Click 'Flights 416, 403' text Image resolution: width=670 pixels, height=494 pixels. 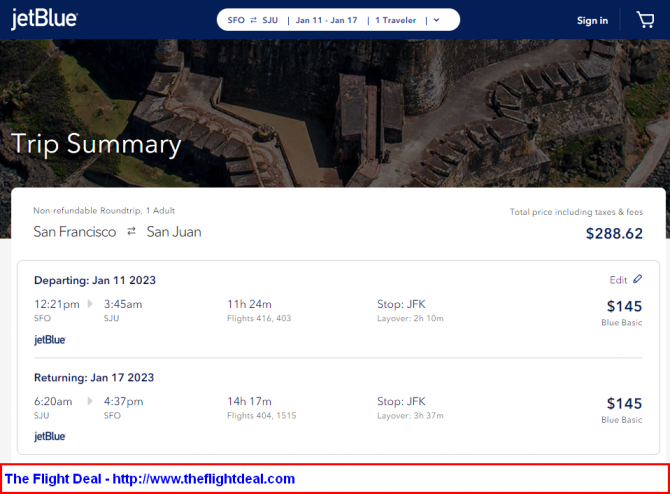click(x=259, y=318)
